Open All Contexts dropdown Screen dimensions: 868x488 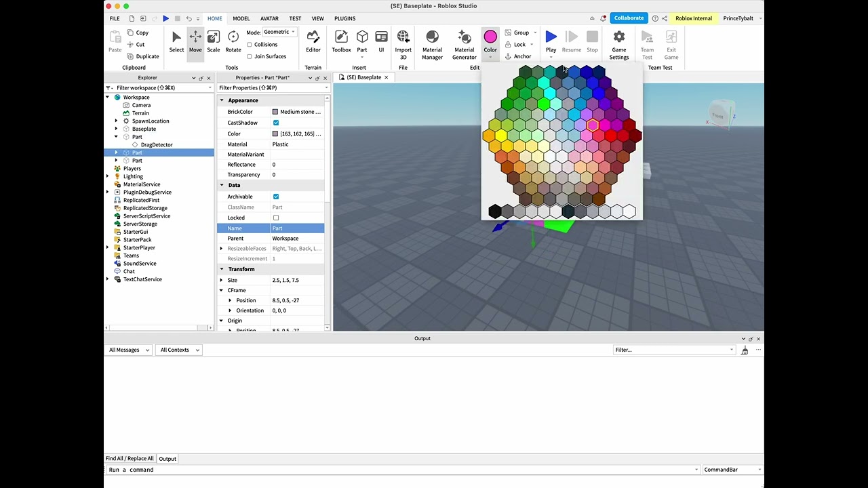[x=179, y=350]
